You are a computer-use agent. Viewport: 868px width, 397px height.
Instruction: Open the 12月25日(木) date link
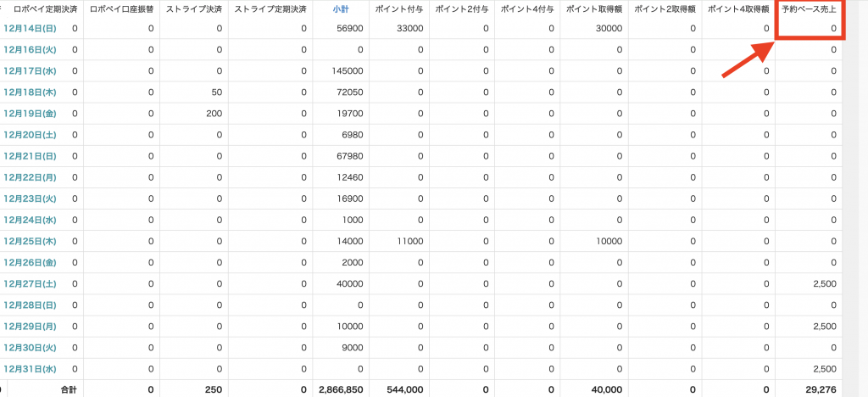point(30,241)
